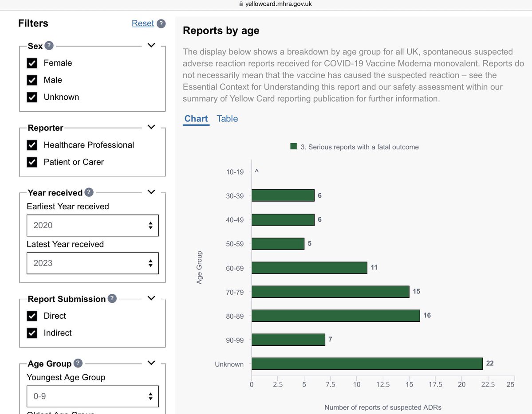The width and height of the screenshot is (532, 414).
Task: Collapse the Reporter filter section chevron
Action: 151,127
